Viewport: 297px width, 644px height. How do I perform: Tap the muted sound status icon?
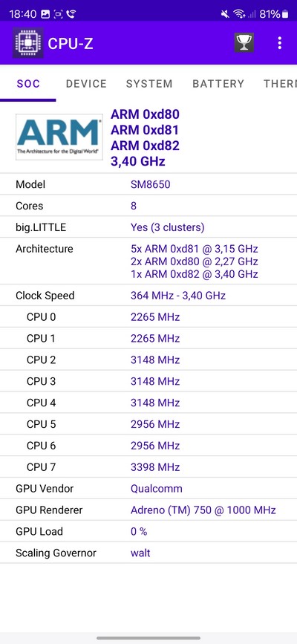pos(225,14)
